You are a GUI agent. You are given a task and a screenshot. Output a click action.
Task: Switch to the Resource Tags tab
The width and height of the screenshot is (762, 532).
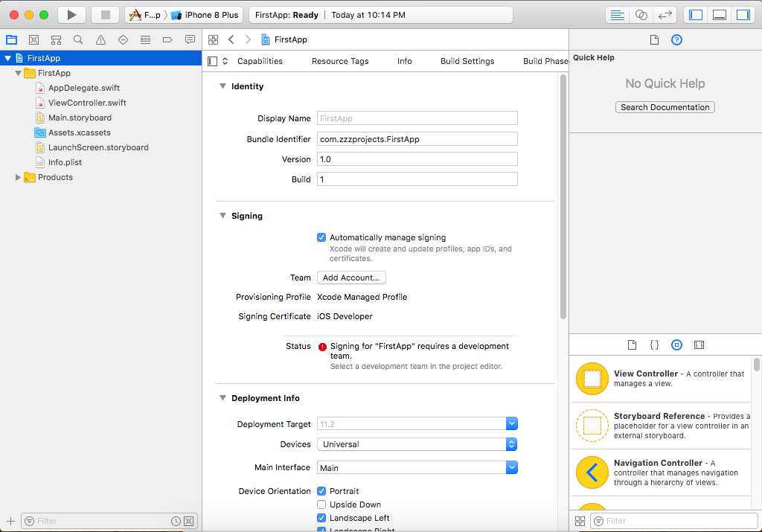(340, 61)
